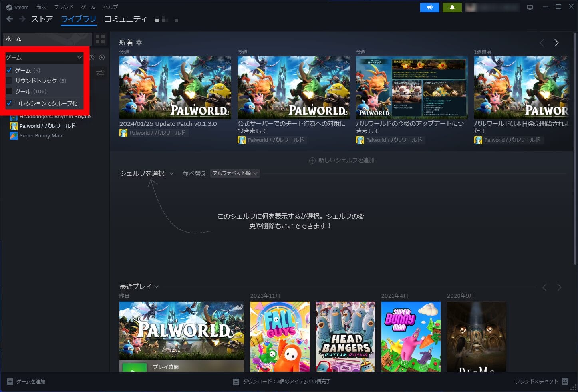
Task: Click the grid view icon beside ホーム
Action: [100, 39]
